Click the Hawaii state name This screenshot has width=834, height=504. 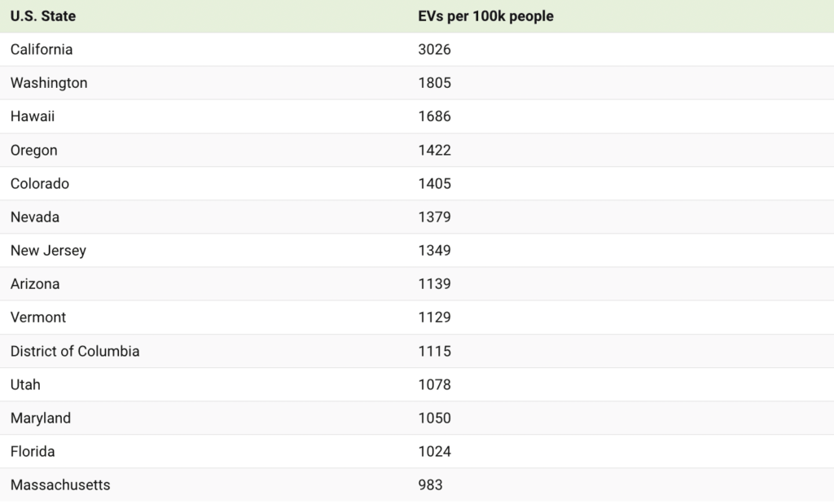tap(33, 116)
